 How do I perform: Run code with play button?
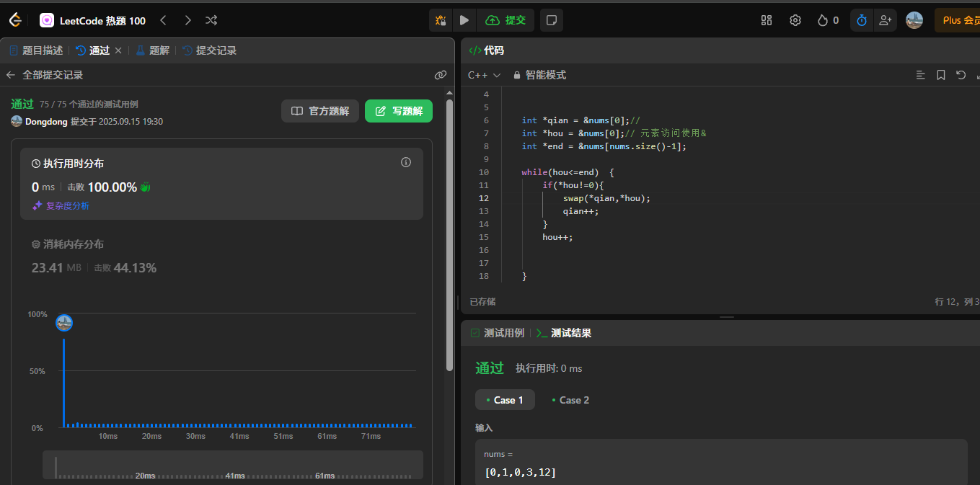pos(464,20)
